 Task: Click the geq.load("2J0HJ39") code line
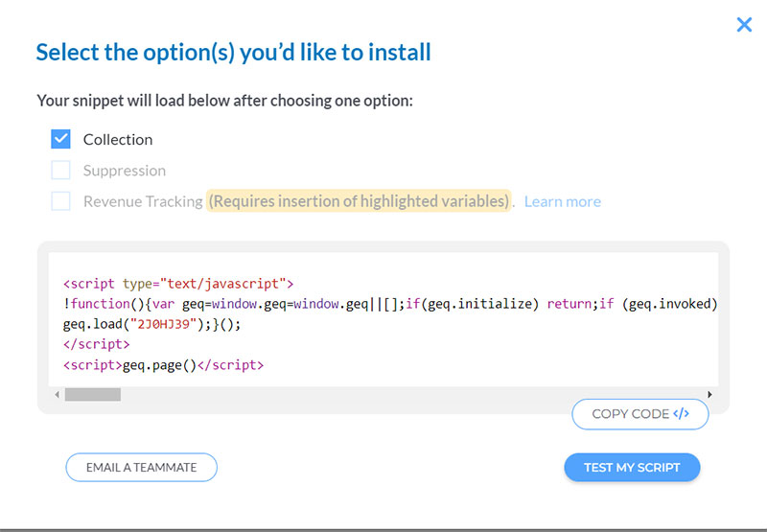pyautogui.click(x=151, y=324)
